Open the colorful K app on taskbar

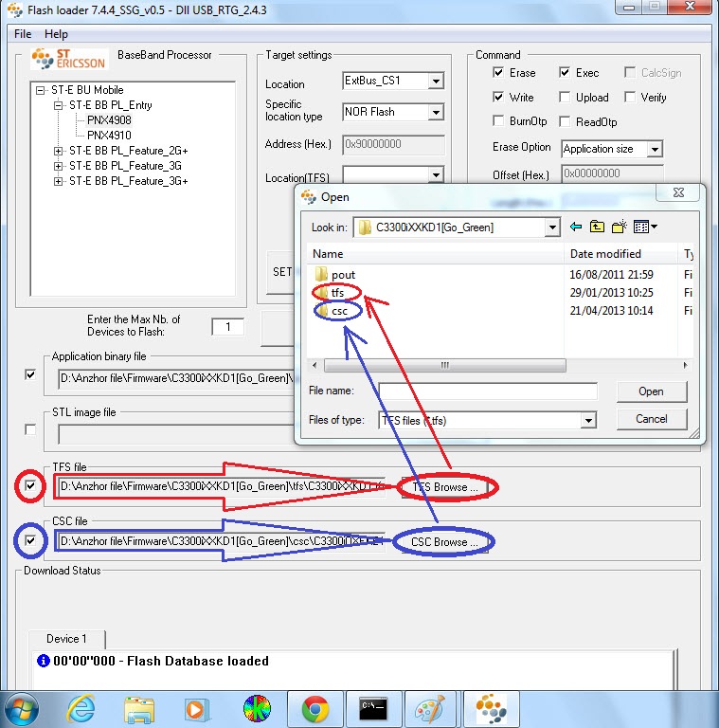257,709
